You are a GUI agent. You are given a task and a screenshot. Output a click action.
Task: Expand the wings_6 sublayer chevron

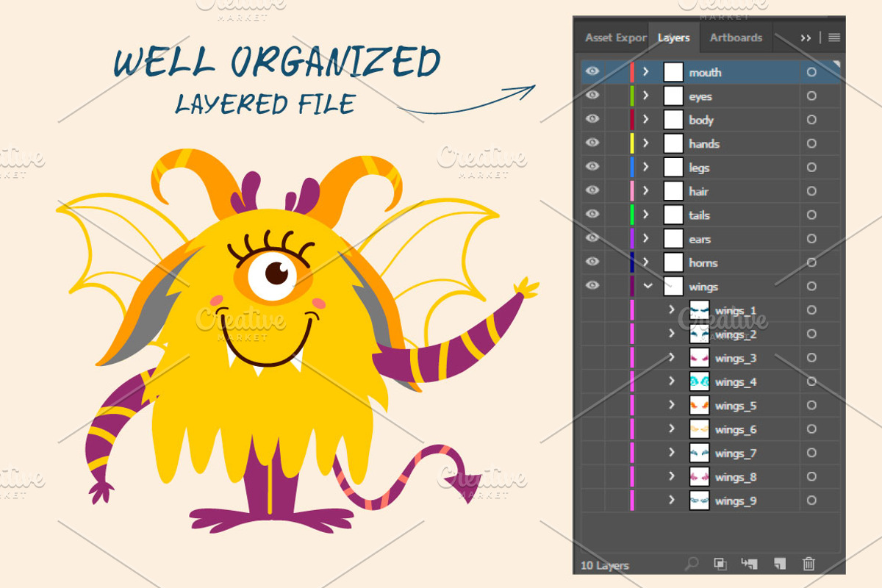click(x=672, y=429)
